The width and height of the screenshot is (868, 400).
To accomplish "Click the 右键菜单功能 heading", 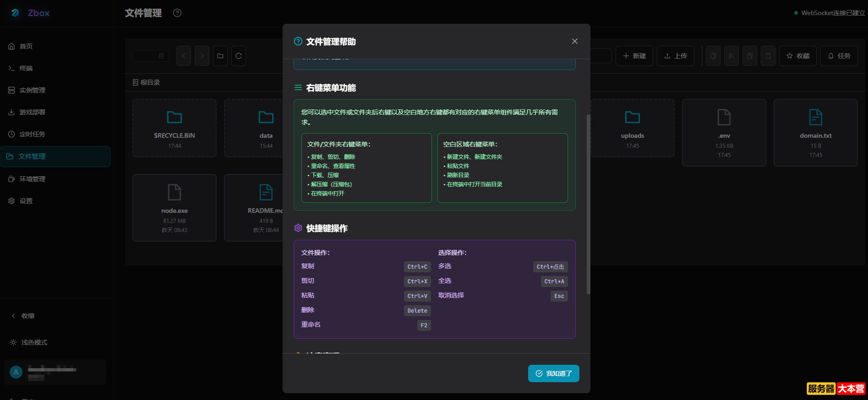I will 331,88.
